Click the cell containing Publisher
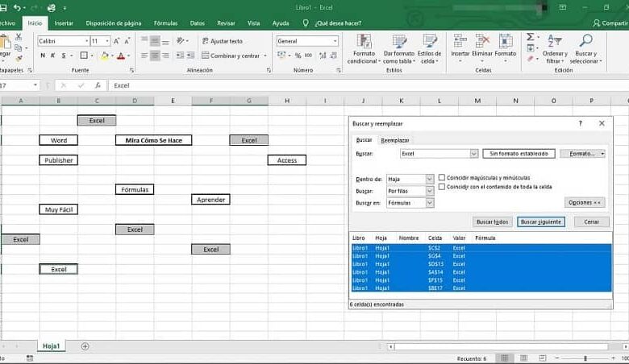The width and height of the screenshot is (629, 364). [59, 160]
